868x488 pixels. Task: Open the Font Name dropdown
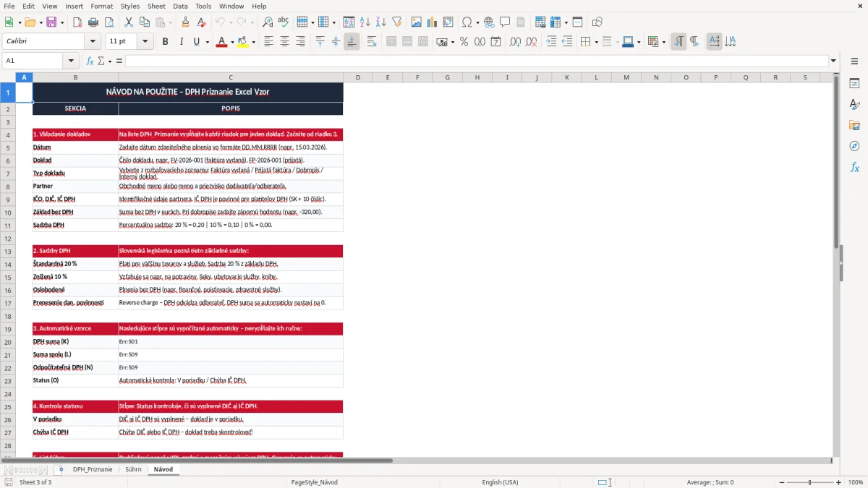coord(92,42)
